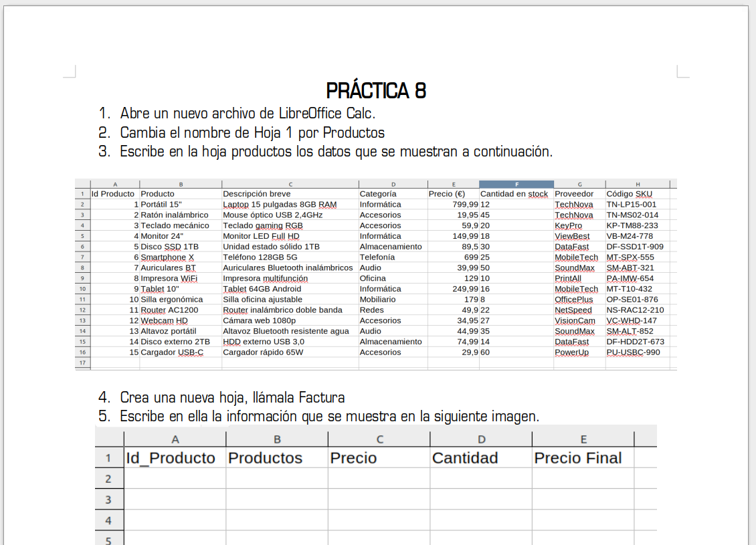Click row number 3 in Factura image
The width and height of the screenshot is (756, 545).
(108, 500)
